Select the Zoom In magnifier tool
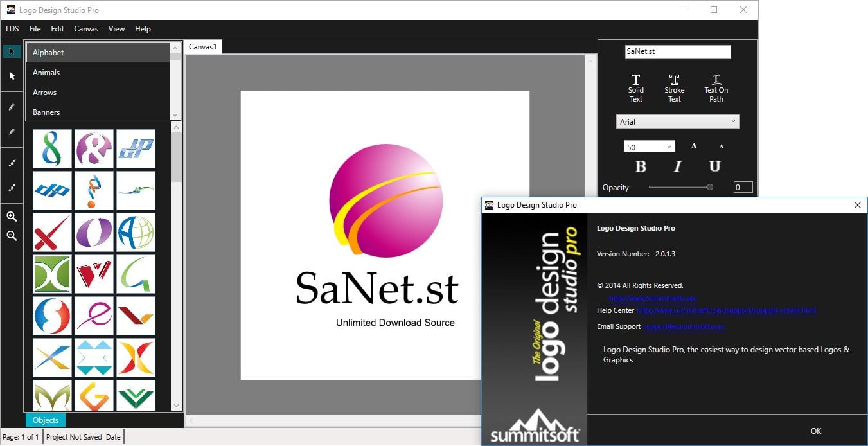This screenshot has width=868, height=446. tap(12, 217)
